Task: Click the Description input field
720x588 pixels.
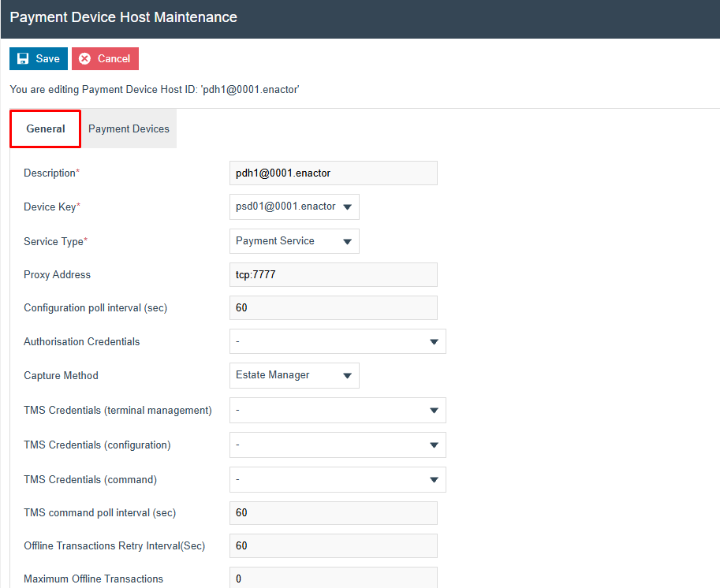Action: pos(334,173)
